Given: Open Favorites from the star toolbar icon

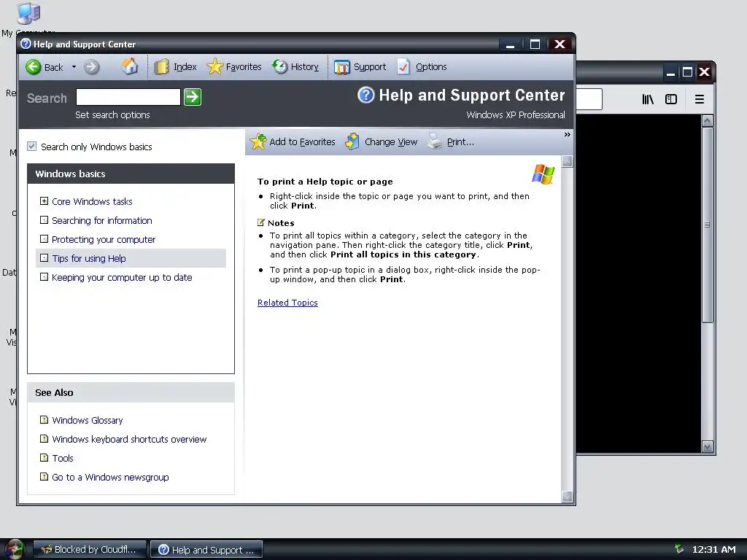Looking at the screenshot, I should pos(215,66).
